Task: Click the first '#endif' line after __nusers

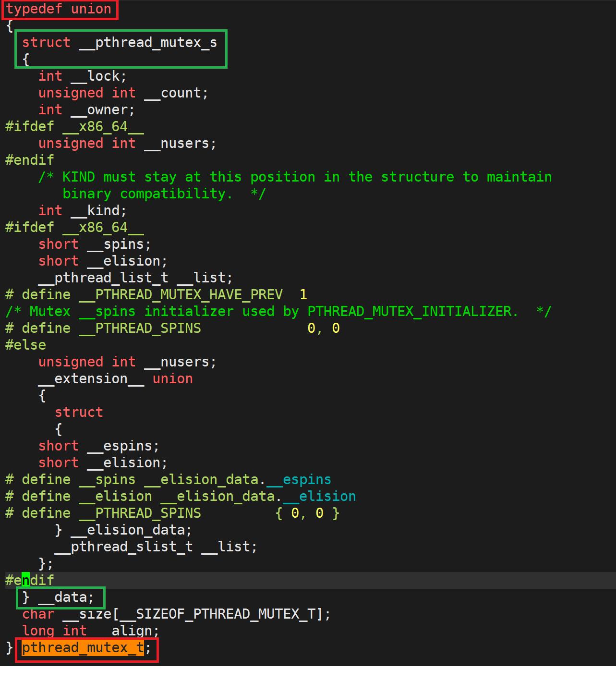Action: click(30, 160)
